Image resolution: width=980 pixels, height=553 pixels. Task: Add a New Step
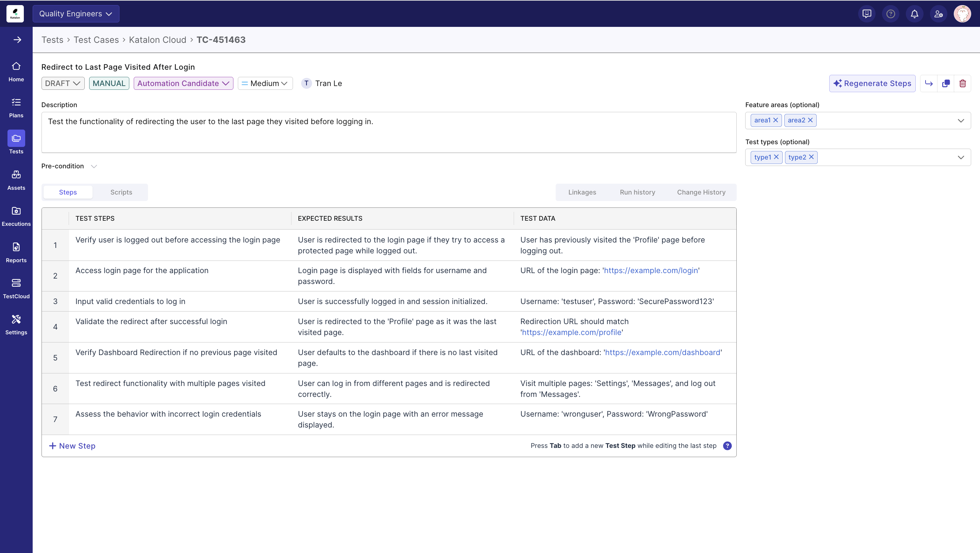click(72, 446)
